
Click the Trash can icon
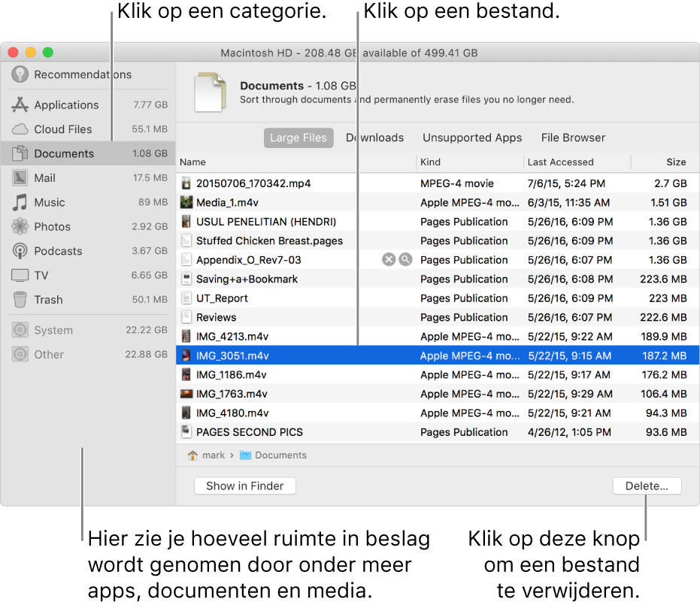(20, 299)
